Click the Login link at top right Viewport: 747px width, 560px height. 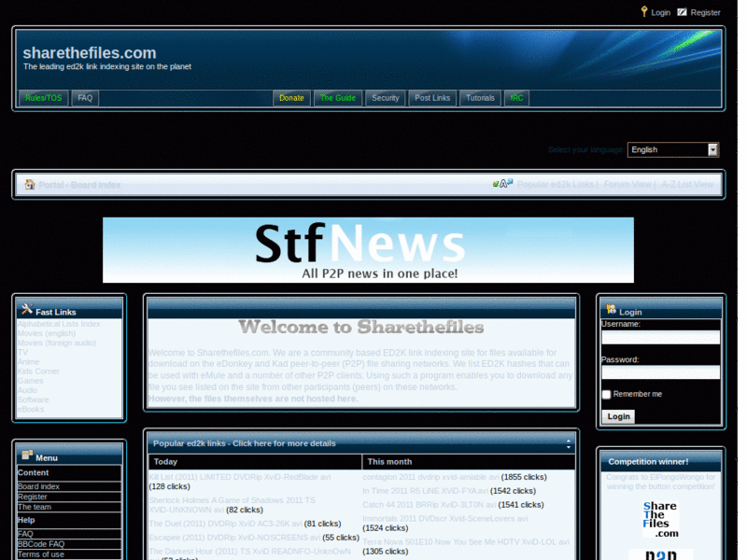tap(660, 12)
